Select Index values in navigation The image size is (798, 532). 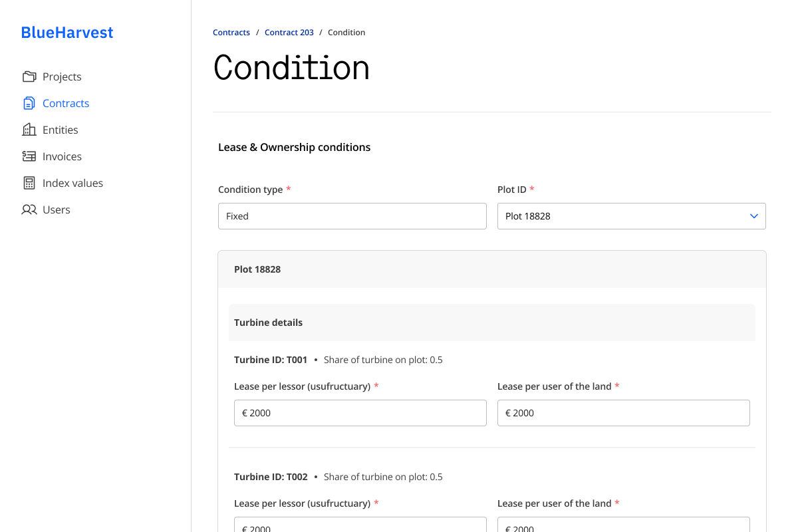point(72,183)
